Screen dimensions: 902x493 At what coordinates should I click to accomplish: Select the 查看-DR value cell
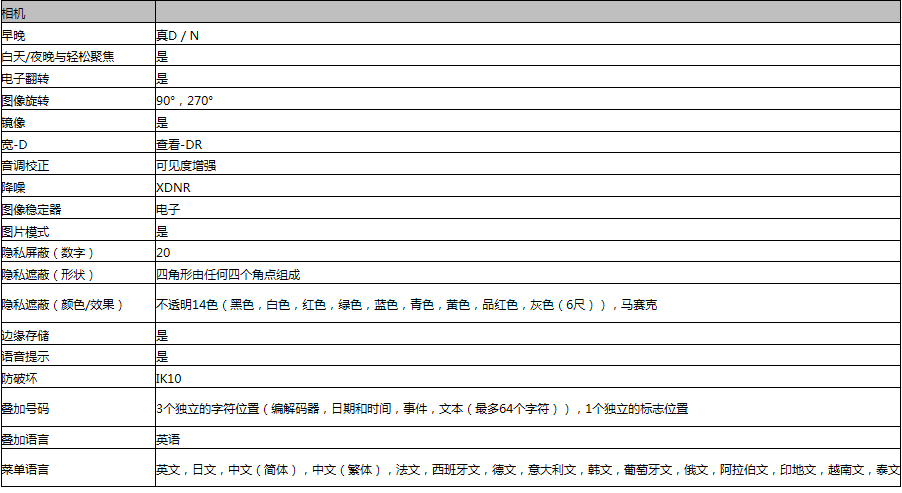[x=180, y=144]
